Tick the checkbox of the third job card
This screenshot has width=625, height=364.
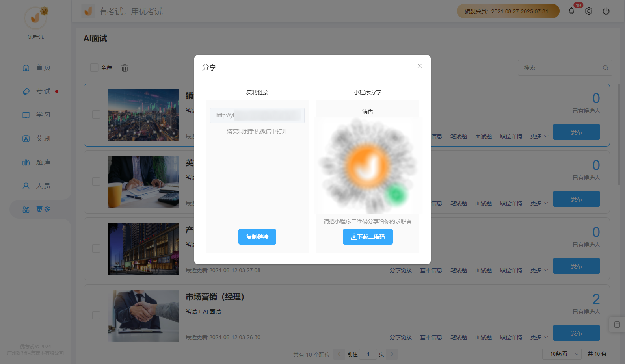click(96, 248)
